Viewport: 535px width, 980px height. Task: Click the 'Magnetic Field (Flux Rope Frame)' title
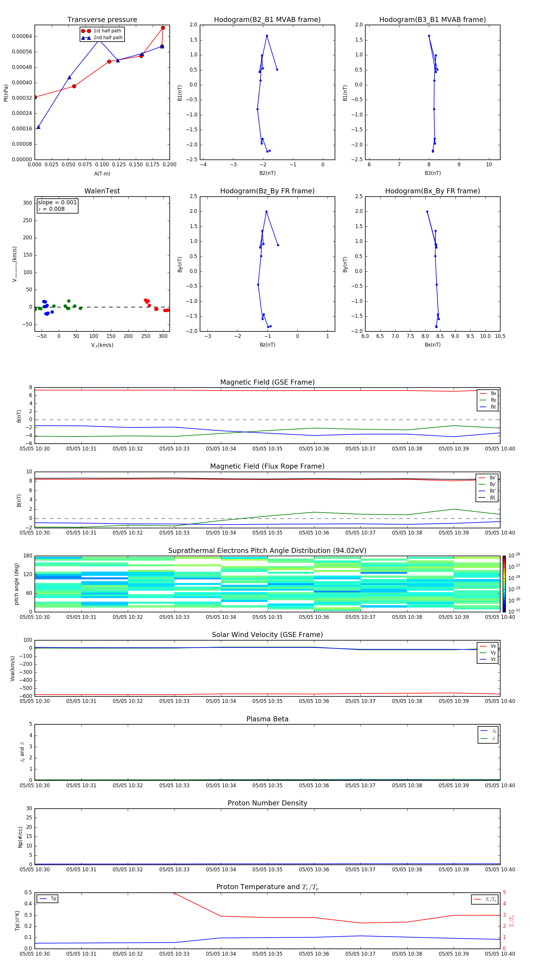tap(267, 467)
